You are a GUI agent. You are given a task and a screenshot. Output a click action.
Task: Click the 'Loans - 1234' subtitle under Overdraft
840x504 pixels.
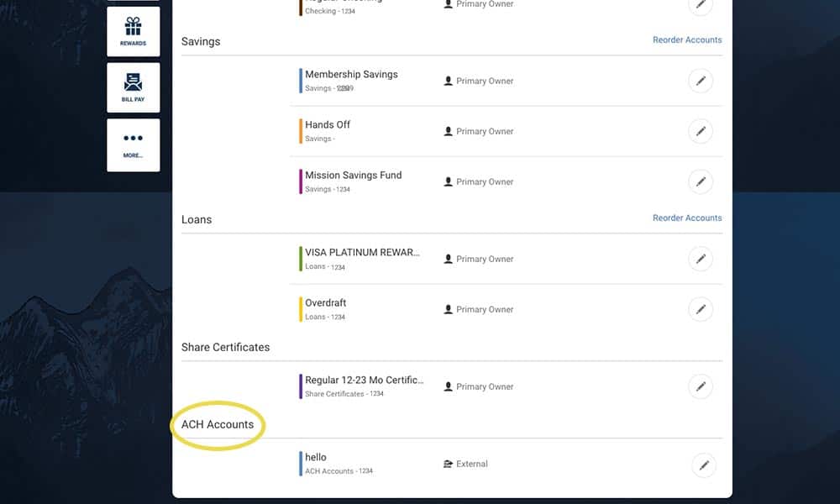point(324,317)
